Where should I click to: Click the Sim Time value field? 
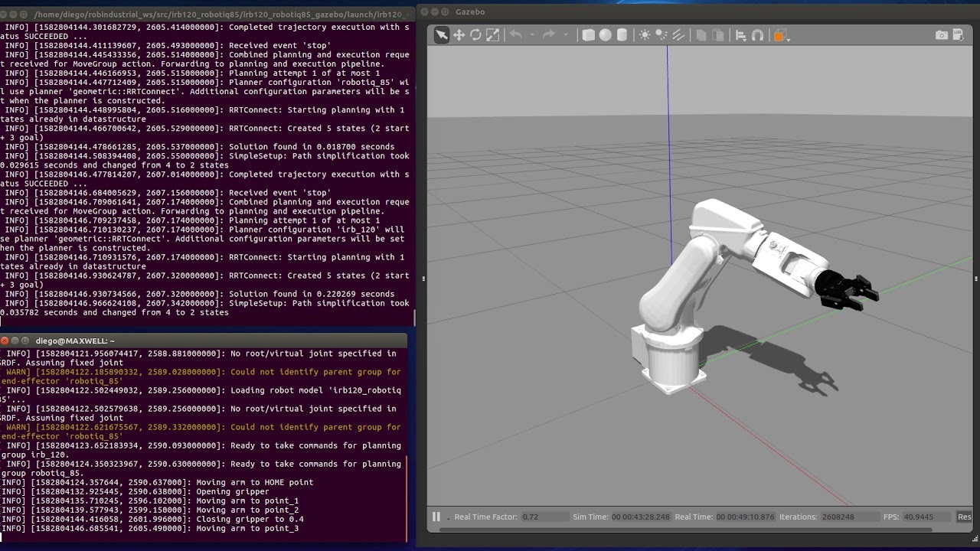[x=641, y=517]
